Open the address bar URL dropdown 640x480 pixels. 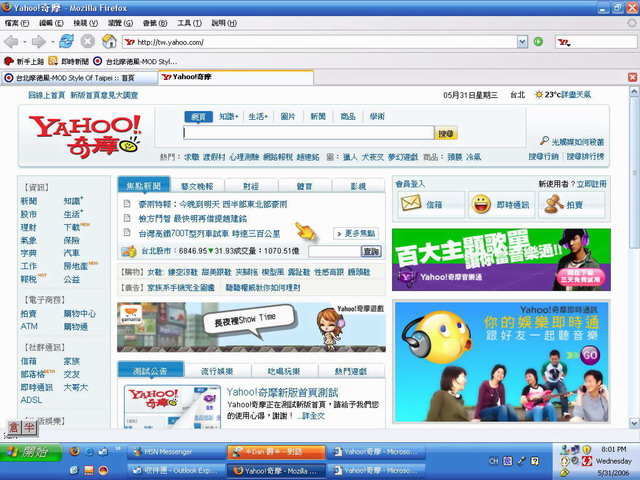coord(523,42)
